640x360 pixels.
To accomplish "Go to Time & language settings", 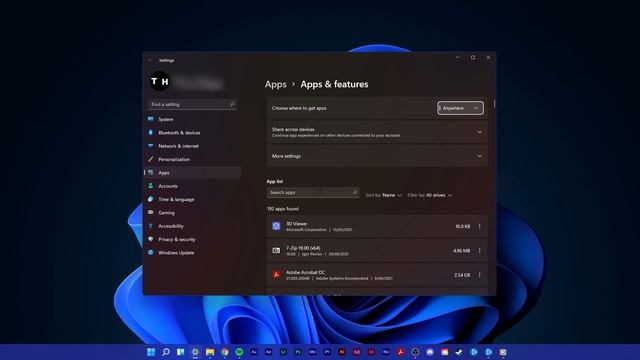I will (x=192, y=199).
